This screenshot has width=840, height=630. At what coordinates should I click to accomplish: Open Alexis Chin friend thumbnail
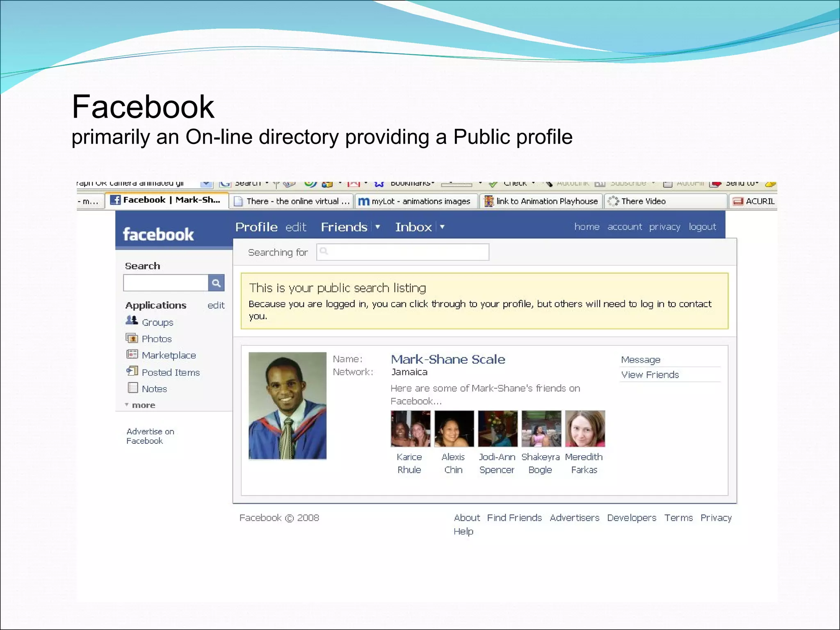[454, 429]
